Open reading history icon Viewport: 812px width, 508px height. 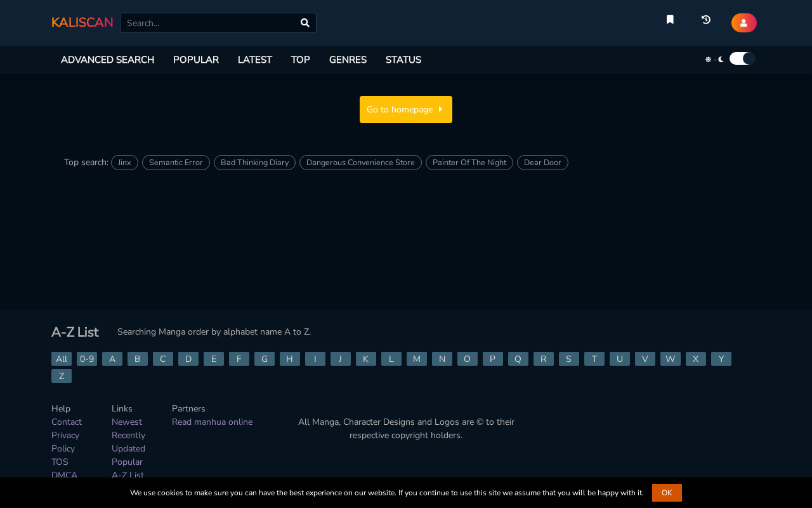pos(705,20)
